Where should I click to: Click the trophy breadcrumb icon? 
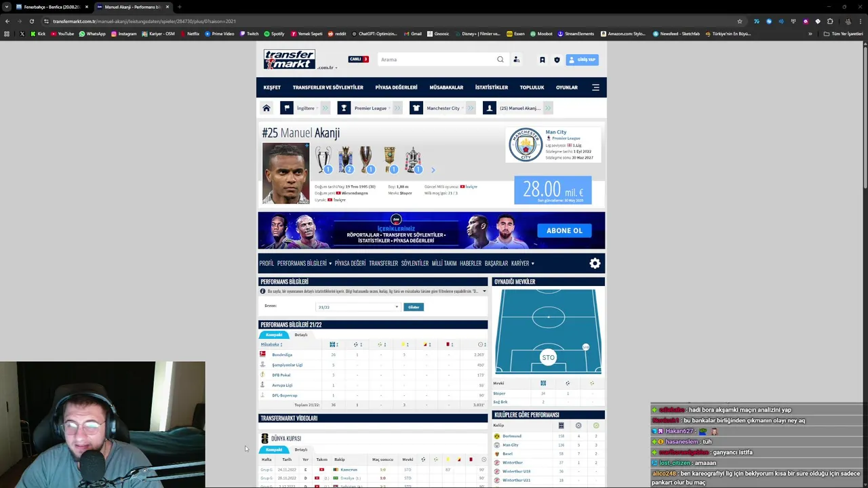(344, 108)
